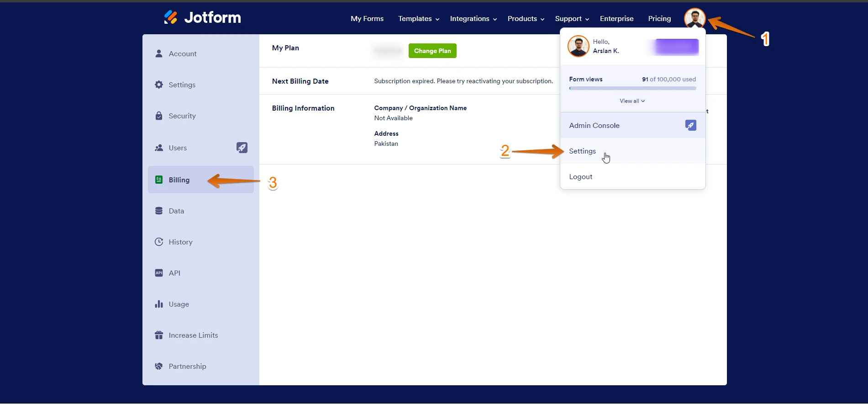Click the Form views usage progress bar
Screen dimensions: 868x404
[632, 88]
